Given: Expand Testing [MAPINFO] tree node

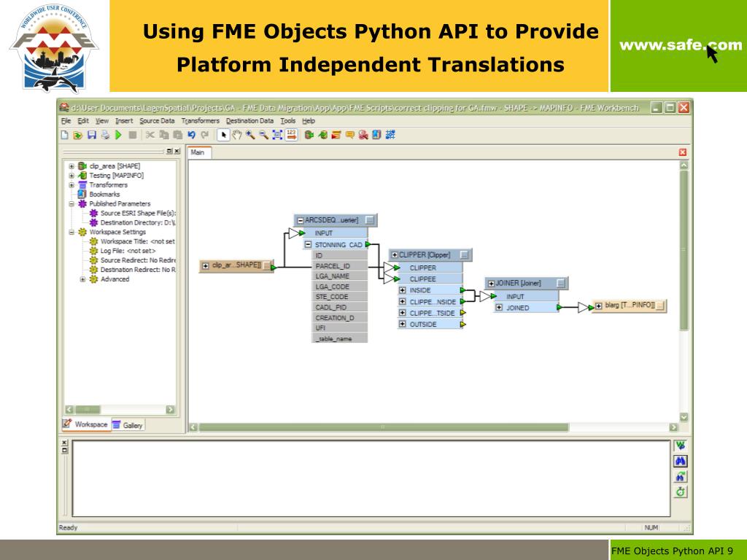Looking at the screenshot, I should coord(71,176).
